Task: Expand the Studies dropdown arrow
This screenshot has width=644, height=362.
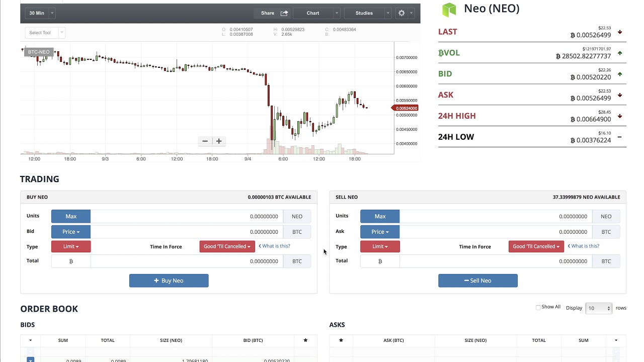Action: click(388, 13)
